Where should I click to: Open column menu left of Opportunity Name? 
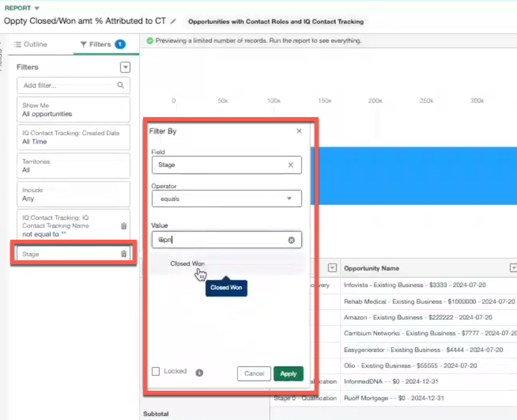pyautogui.click(x=332, y=268)
